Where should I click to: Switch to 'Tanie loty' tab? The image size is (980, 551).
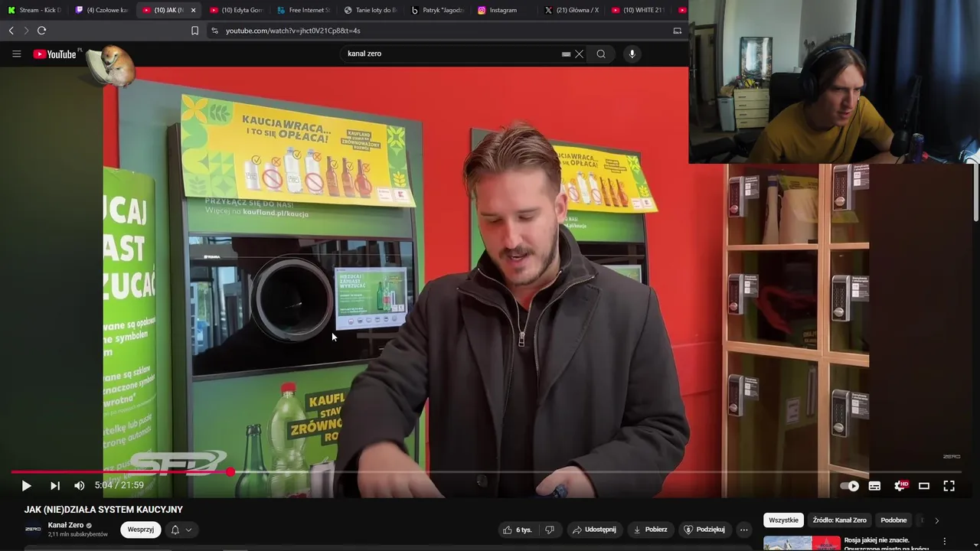point(371,10)
